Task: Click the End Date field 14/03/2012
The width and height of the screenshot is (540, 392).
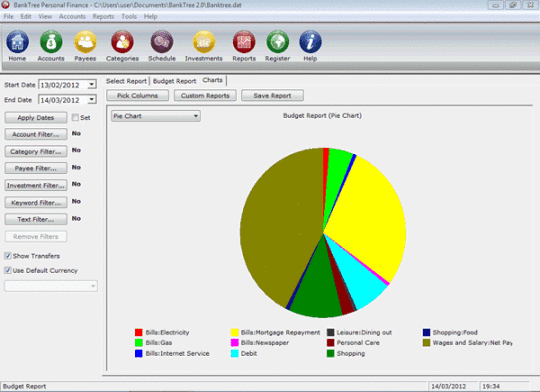Action: click(x=63, y=100)
